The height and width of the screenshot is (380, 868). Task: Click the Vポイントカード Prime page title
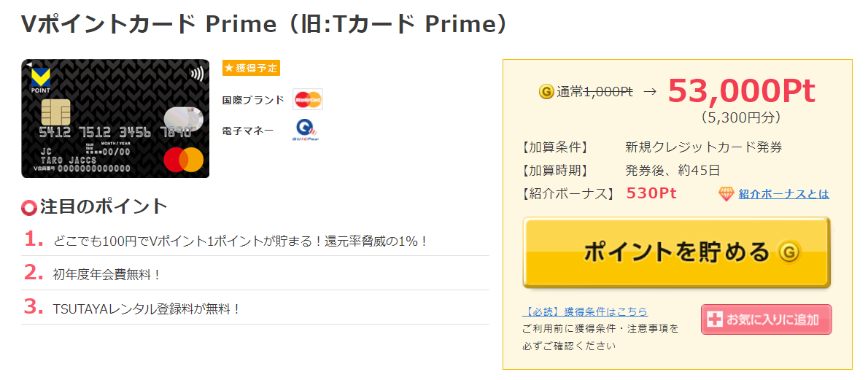pyautogui.click(x=264, y=24)
